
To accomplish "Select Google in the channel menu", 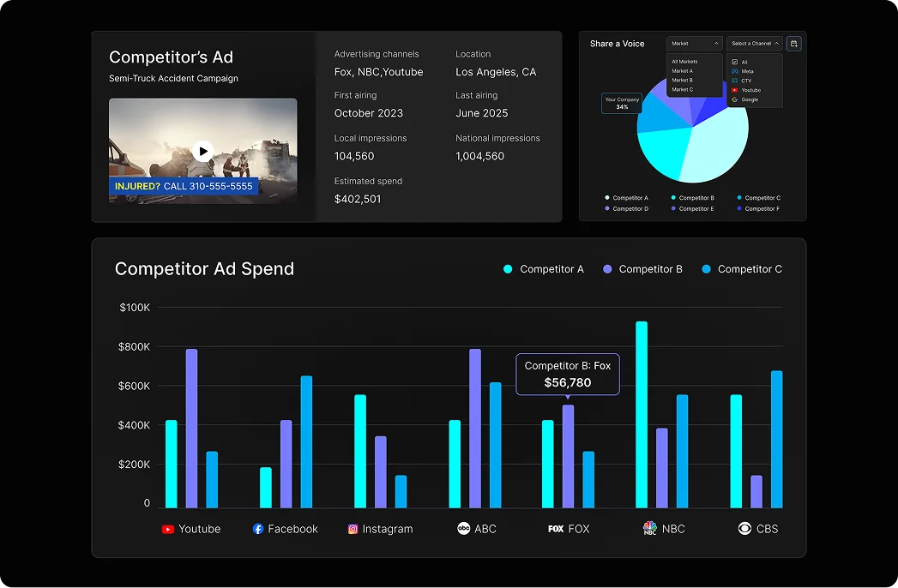I will click(746, 99).
